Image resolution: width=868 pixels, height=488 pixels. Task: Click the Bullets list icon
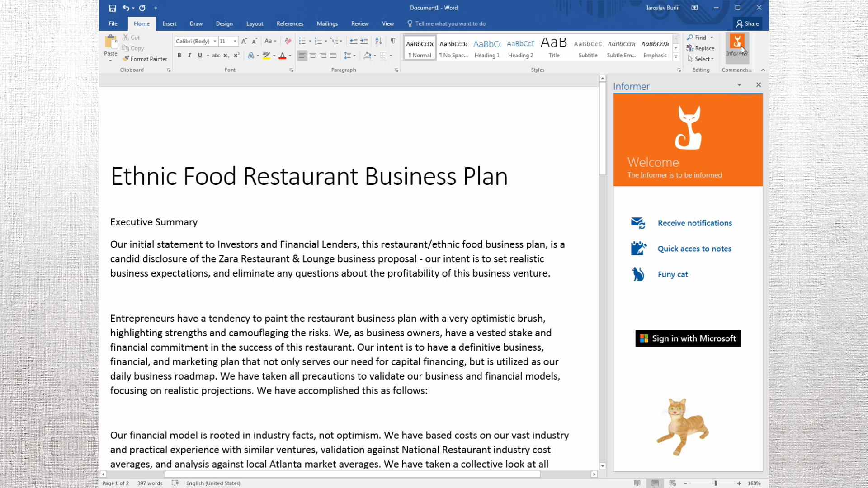click(x=302, y=41)
